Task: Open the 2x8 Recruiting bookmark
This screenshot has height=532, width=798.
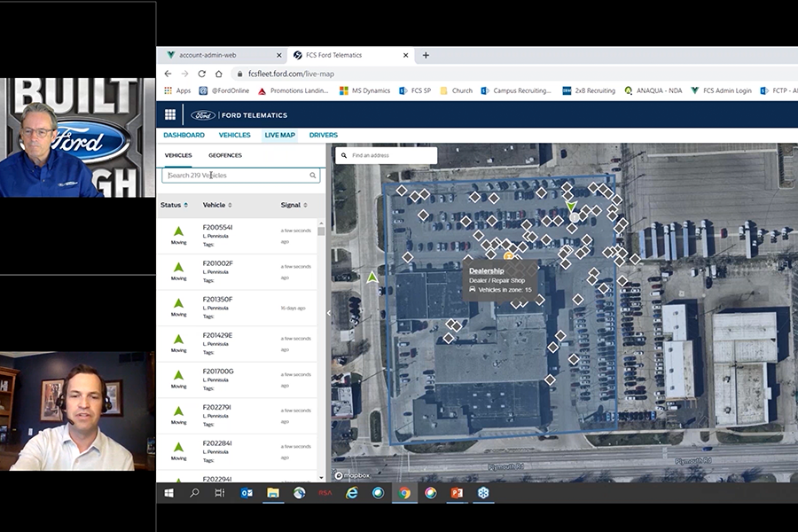Action: click(589, 90)
